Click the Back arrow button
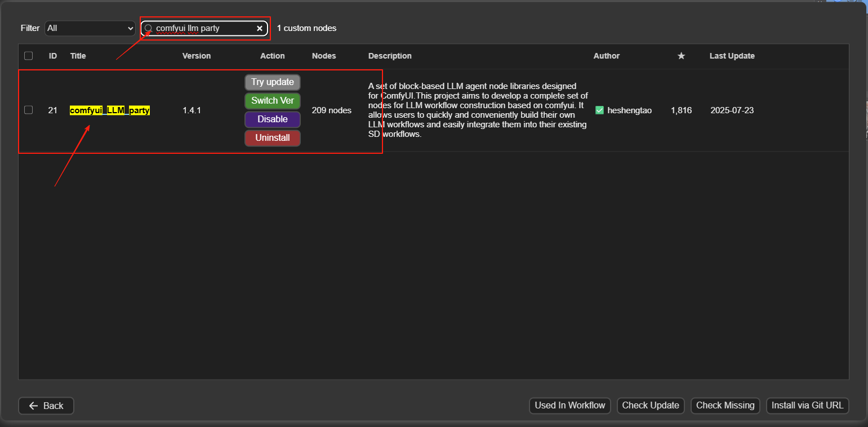The width and height of the screenshot is (868, 427). (x=46, y=406)
